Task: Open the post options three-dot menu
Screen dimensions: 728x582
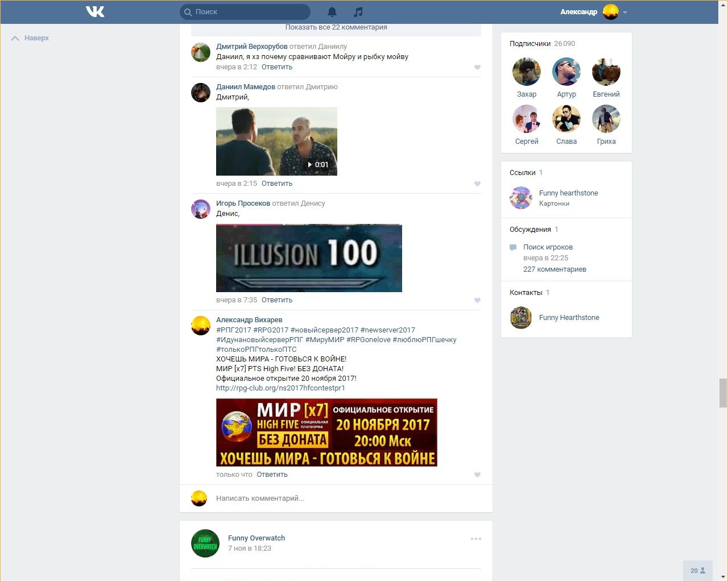Action: point(476,539)
